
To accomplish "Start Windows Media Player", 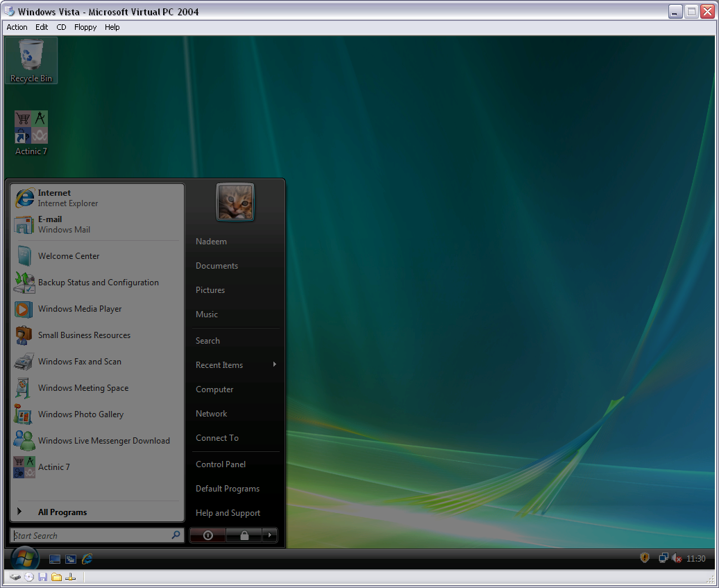I will [x=97, y=309].
